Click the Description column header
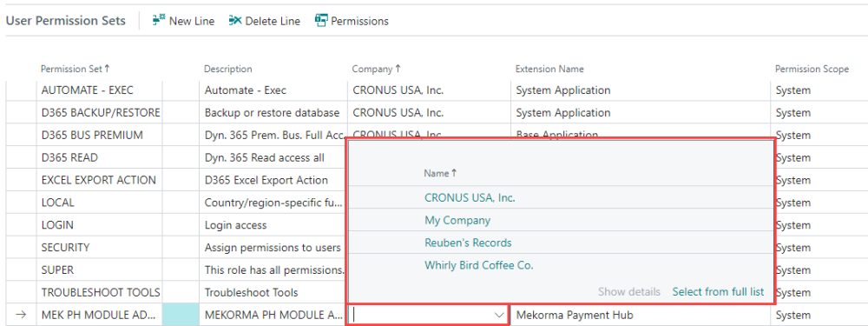 coord(228,69)
